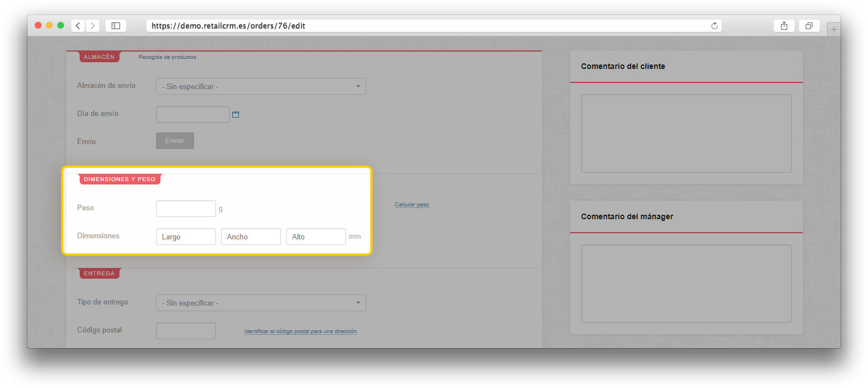
Task: Click Identificar el código postal link
Action: [301, 331]
